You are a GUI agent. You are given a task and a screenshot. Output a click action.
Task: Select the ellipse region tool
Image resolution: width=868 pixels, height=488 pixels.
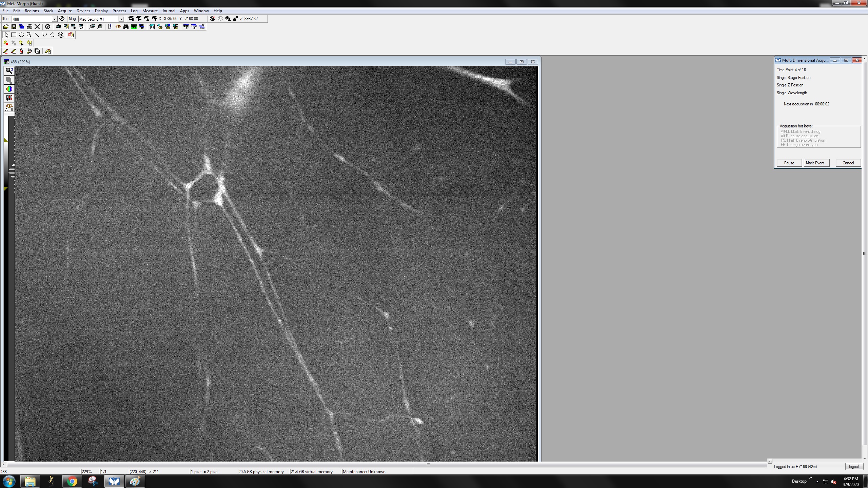point(21,35)
